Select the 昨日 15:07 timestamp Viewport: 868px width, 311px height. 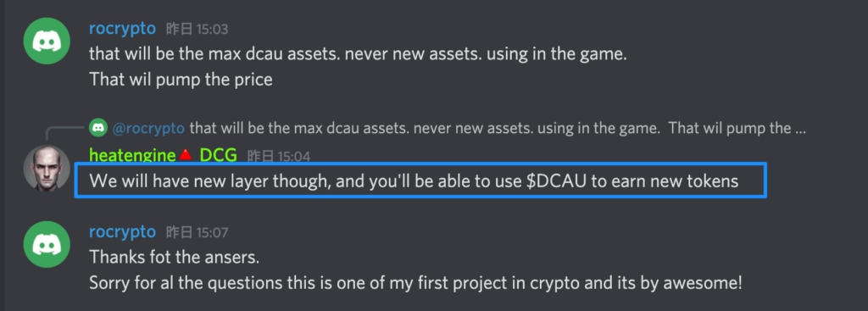197,233
